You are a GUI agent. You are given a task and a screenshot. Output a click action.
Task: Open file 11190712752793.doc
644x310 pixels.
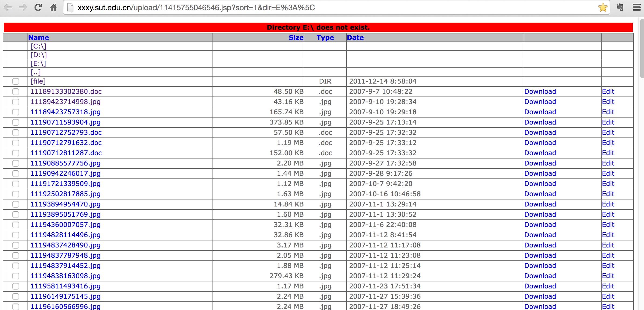(66, 132)
